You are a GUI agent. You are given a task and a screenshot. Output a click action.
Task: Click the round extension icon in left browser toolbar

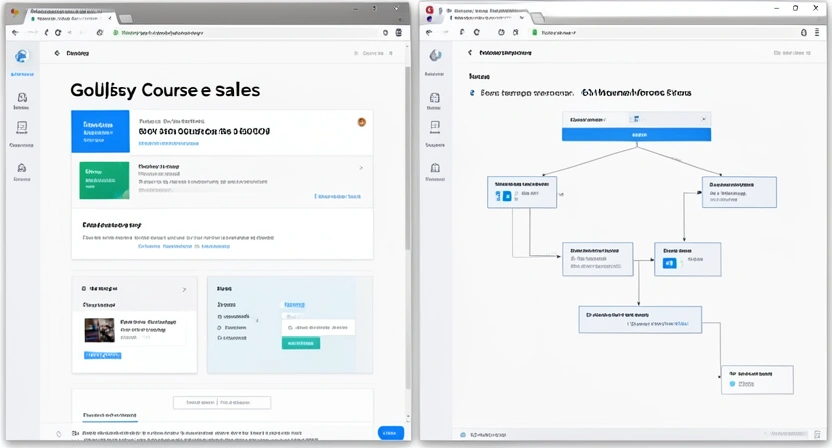point(386,32)
